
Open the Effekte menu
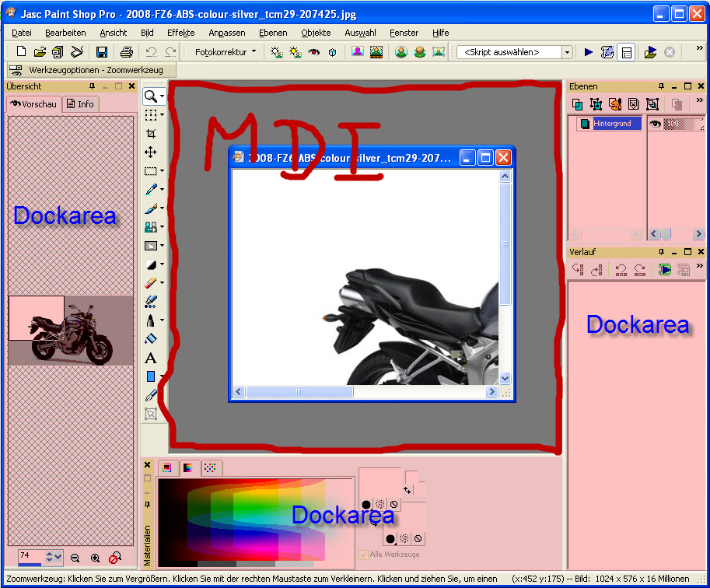tap(180, 33)
